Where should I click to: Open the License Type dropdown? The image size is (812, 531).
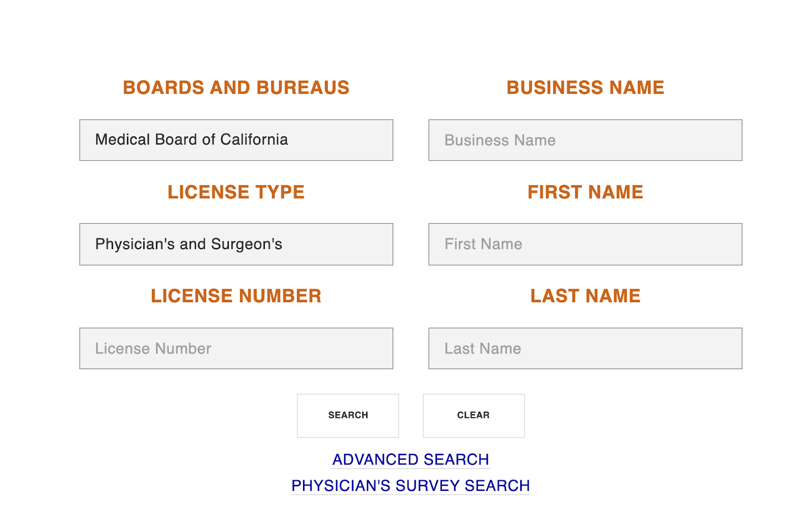point(236,244)
